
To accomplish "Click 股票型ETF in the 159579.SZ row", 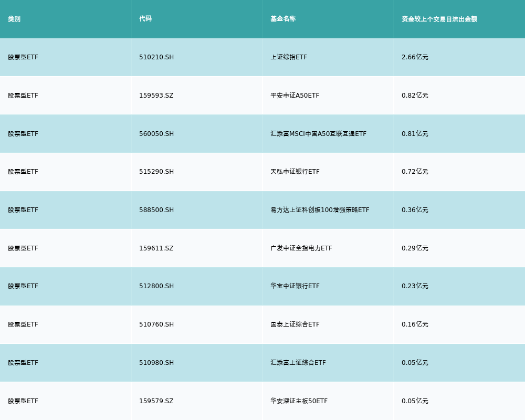I will tap(23, 401).
